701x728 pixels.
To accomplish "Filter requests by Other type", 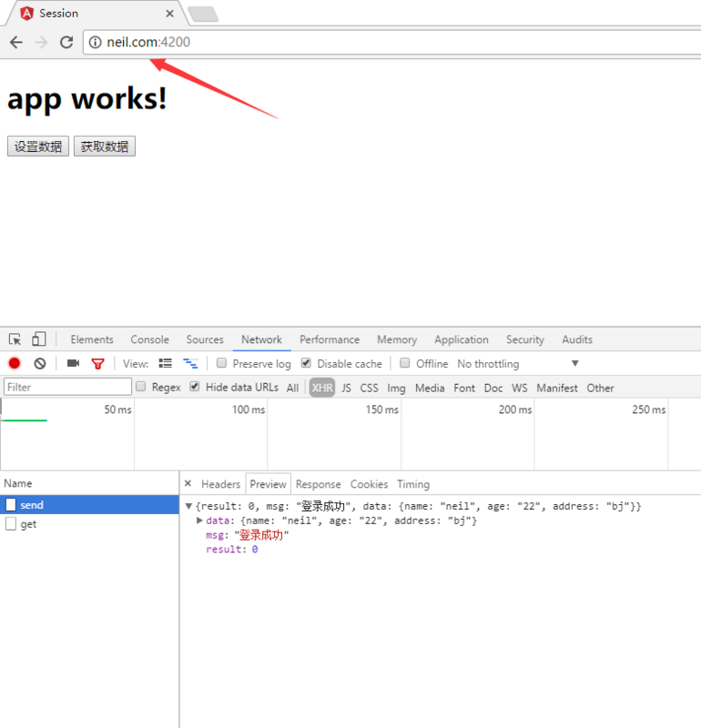I will point(600,388).
